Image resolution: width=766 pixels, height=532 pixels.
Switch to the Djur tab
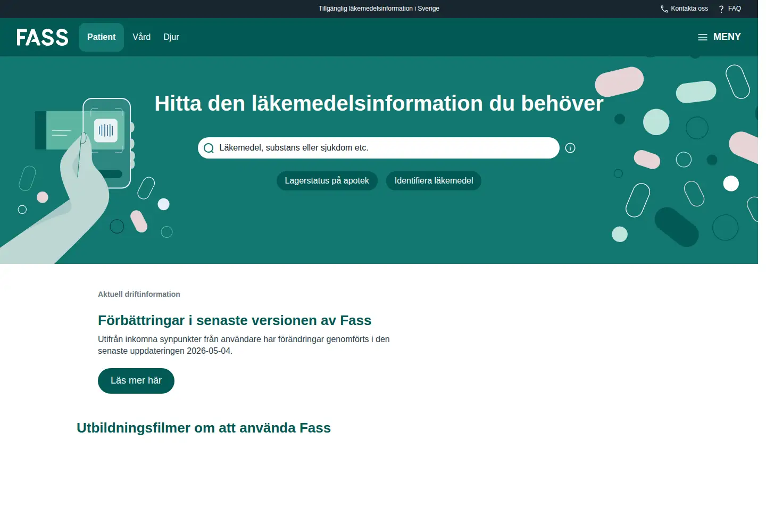tap(171, 37)
